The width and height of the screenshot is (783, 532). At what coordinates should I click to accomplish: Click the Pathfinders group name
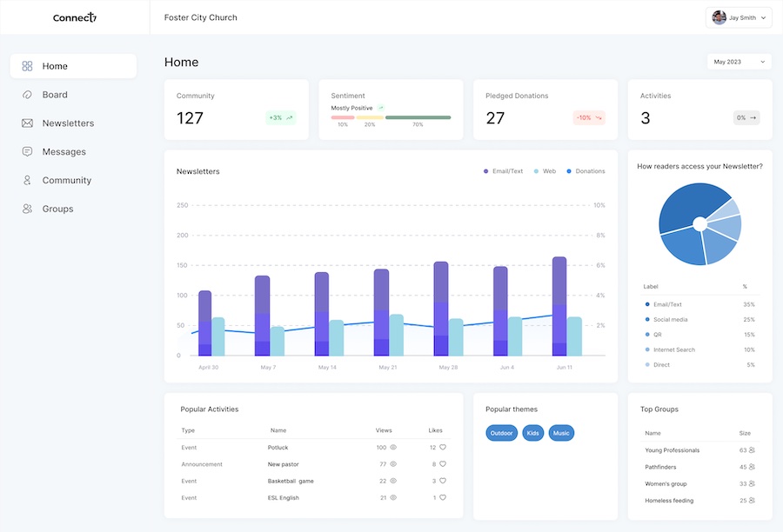pos(660,467)
